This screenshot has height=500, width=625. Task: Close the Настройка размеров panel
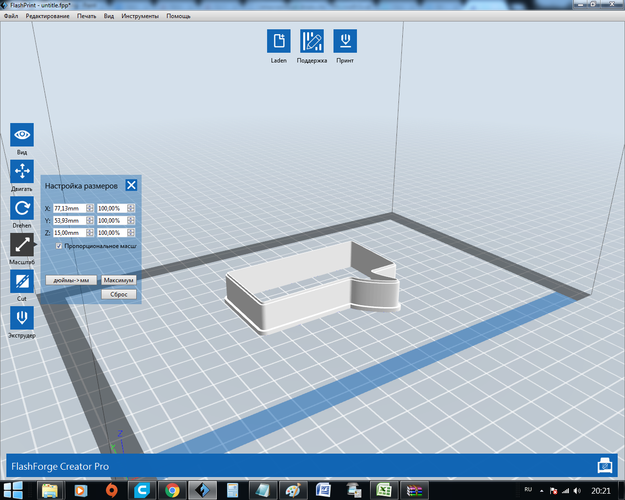pyautogui.click(x=131, y=185)
